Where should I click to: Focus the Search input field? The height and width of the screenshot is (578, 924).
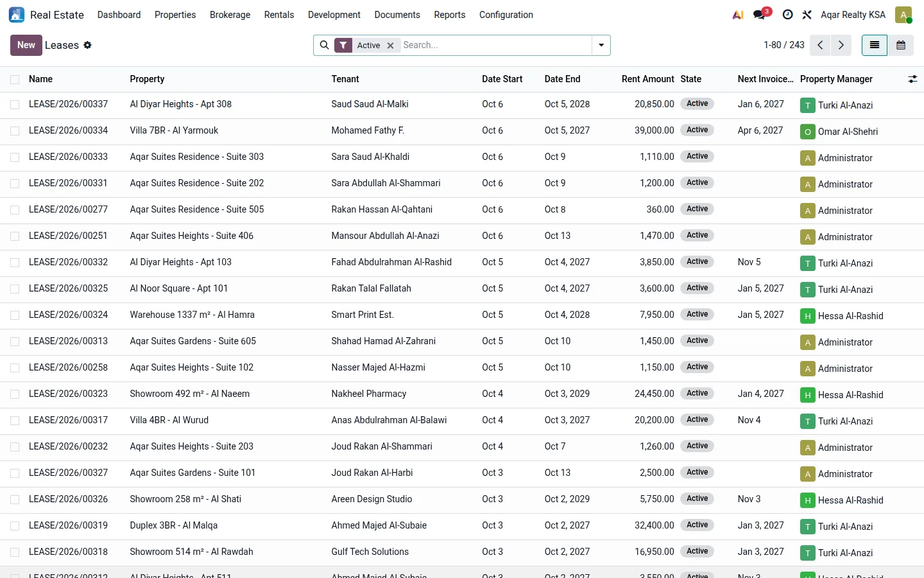(x=495, y=45)
